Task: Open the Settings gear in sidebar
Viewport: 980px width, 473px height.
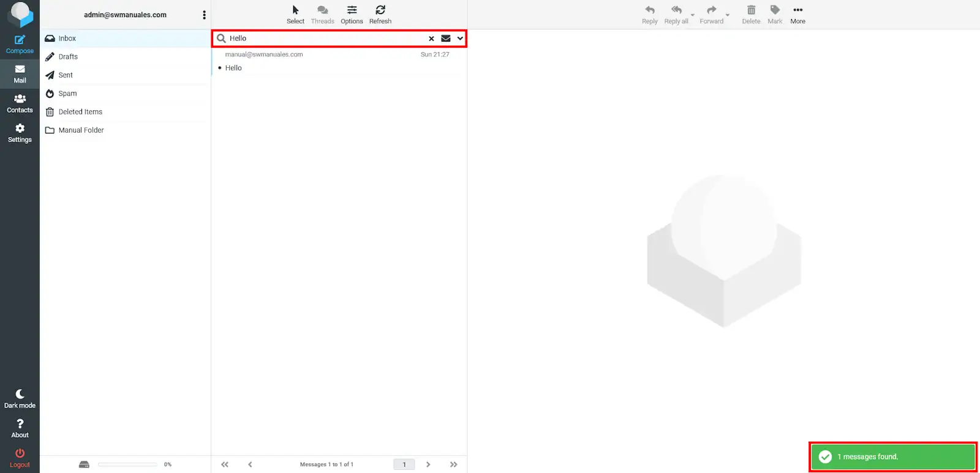Action: [20, 132]
